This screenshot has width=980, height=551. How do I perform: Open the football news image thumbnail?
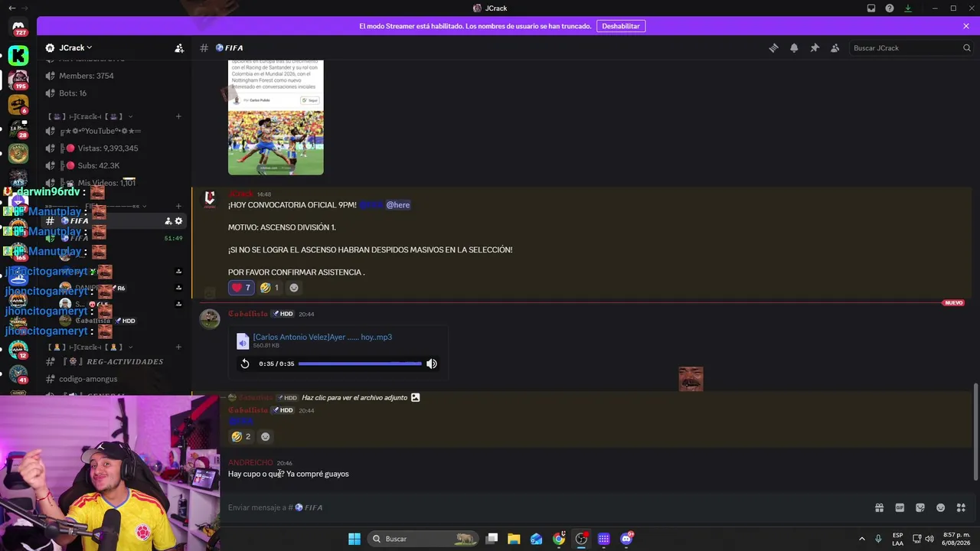click(276, 117)
